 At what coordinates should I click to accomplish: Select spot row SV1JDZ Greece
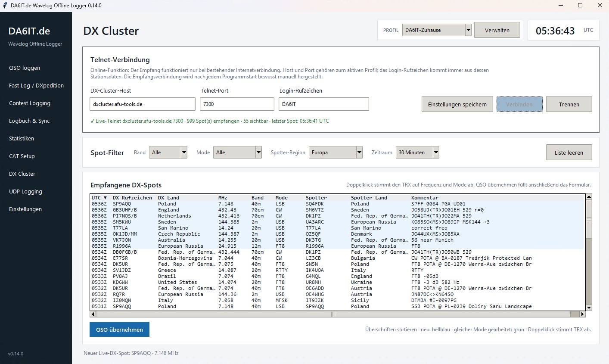coord(337,270)
